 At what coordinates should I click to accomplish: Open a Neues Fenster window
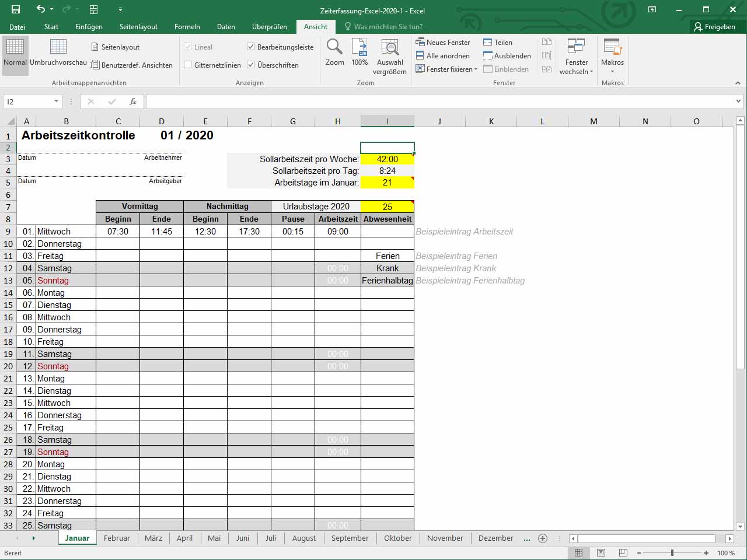(x=442, y=43)
